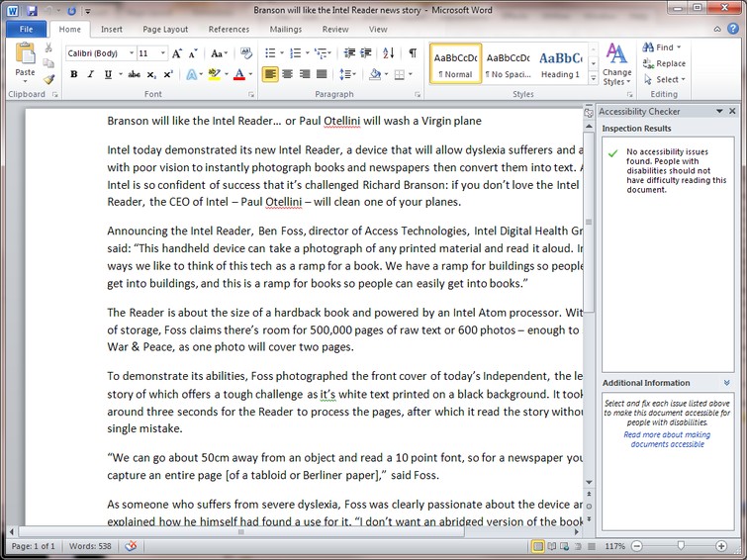
Task: Click the Multilevel List icon
Action: pos(322,52)
